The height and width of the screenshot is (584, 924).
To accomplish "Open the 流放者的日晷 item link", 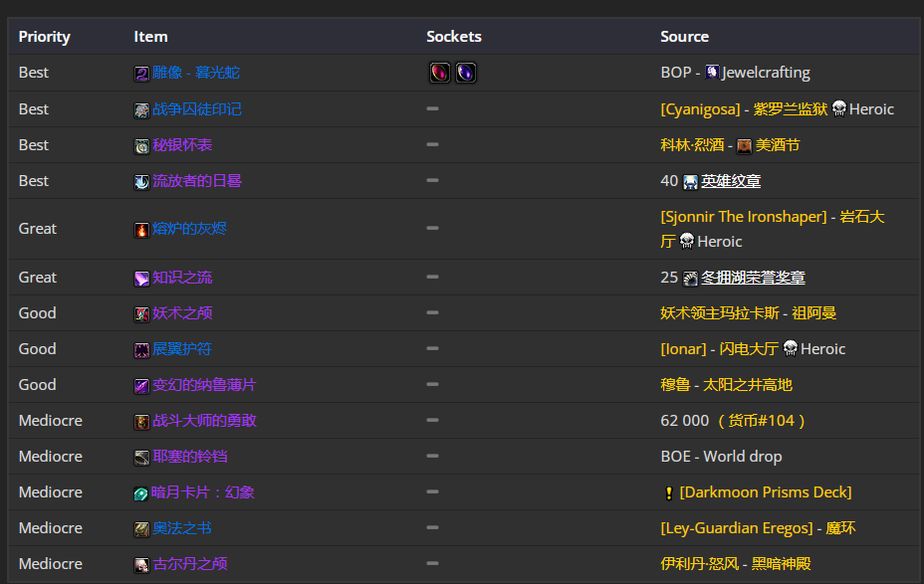I will (x=197, y=181).
